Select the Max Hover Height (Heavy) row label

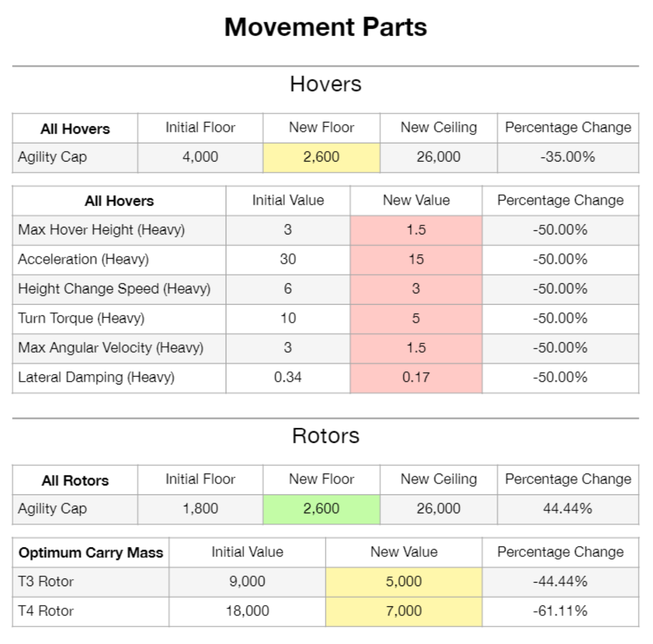point(101,230)
